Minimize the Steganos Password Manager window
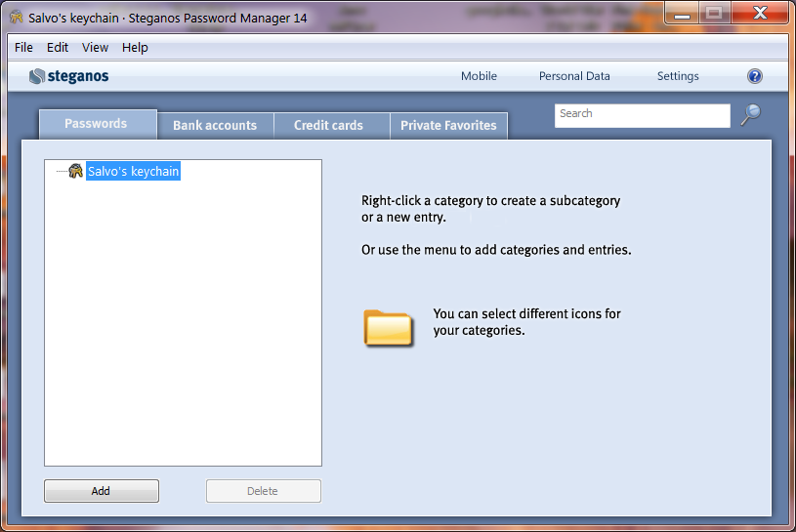This screenshot has height=532, width=796. 682,13
